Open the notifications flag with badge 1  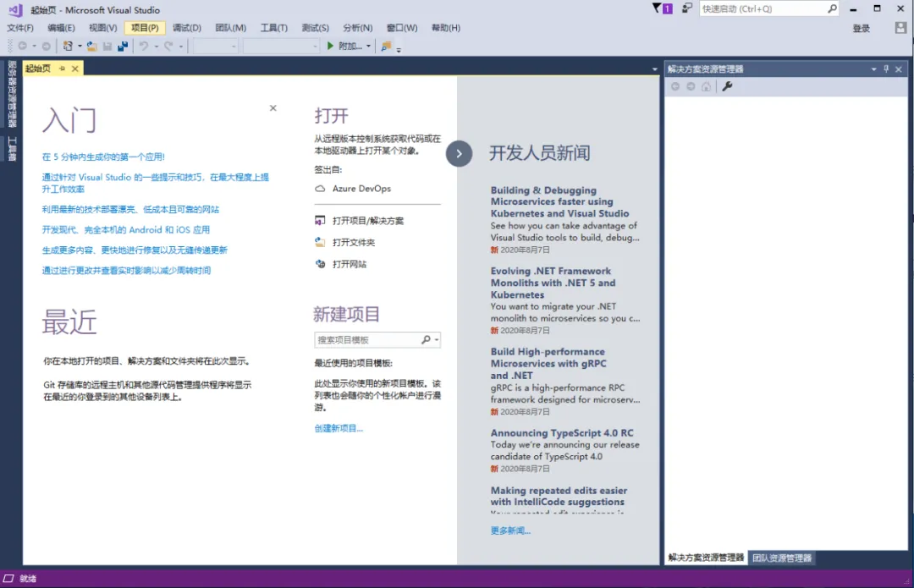point(662,8)
